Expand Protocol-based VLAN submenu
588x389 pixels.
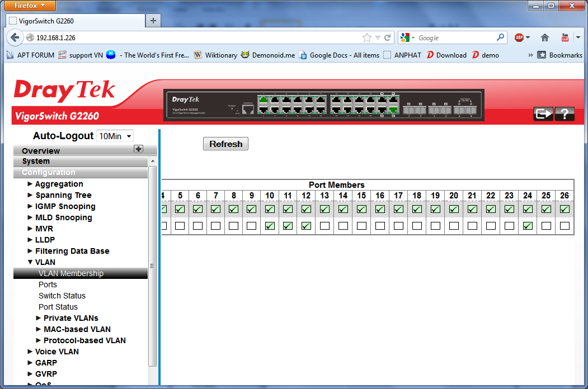81,341
